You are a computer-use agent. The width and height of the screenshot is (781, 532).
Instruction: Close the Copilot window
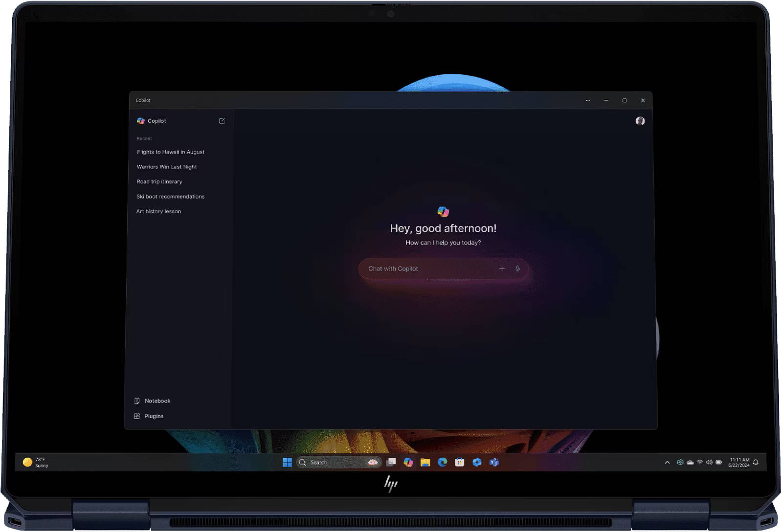[643, 100]
